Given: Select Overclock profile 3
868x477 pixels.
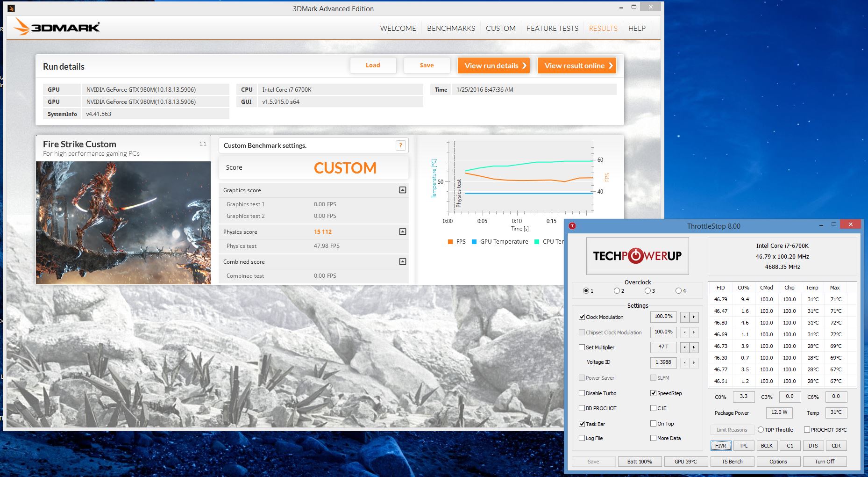Looking at the screenshot, I should pos(647,291).
